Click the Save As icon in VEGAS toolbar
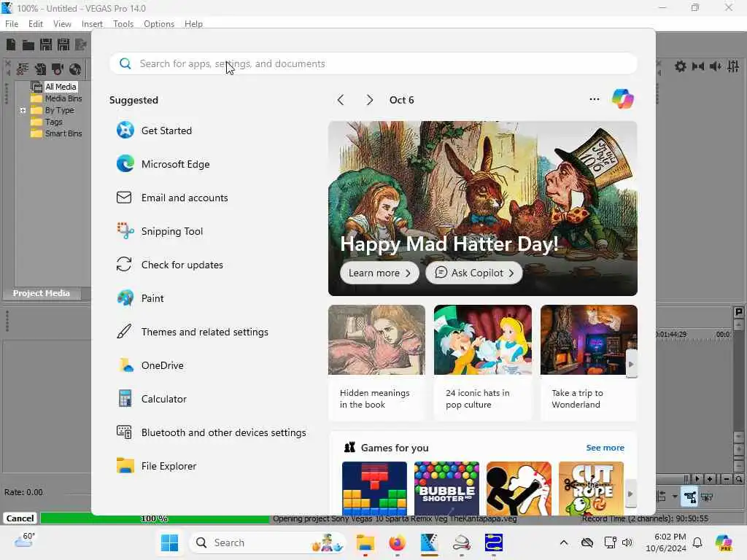The width and height of the screenshot is (747, 560). click(x=63, y=44)
